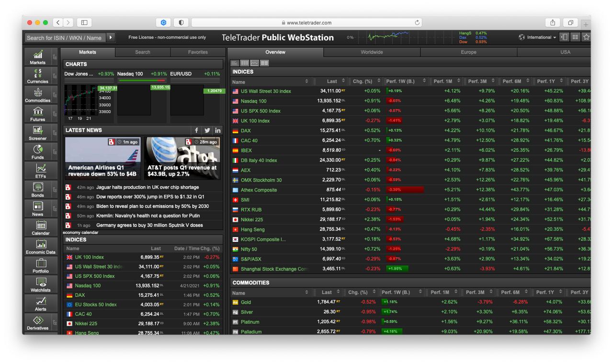The image size is (613, 364).
Task: Open Shanghai Stock Exchange Composite link
Action: pos(274,269)
